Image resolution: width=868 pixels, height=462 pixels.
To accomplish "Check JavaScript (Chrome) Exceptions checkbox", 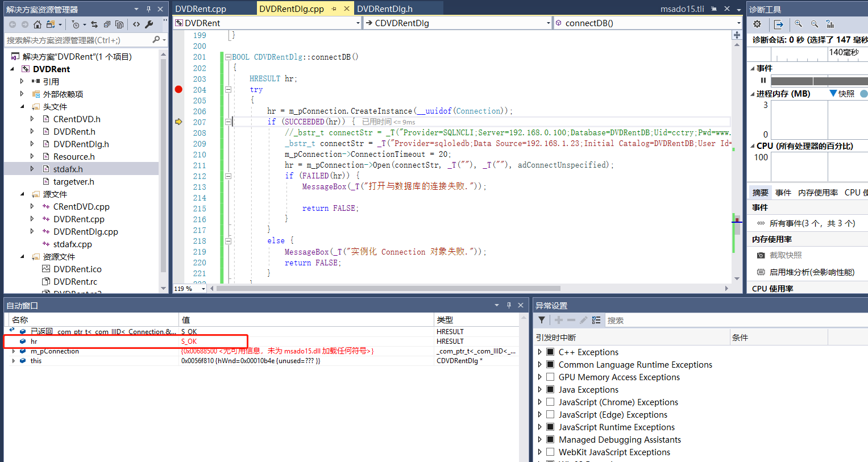I will (550, 402).
